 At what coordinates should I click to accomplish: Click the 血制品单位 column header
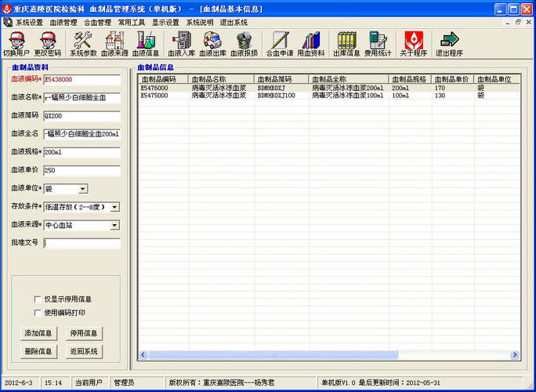(x=497, y=79)
